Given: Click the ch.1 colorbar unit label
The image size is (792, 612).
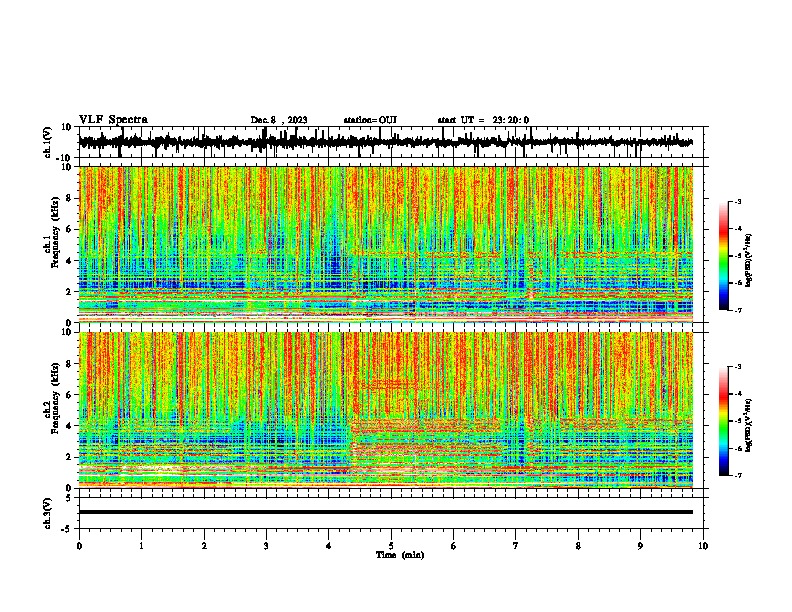Looking at the screenshot, I should (x=749, y=260).
